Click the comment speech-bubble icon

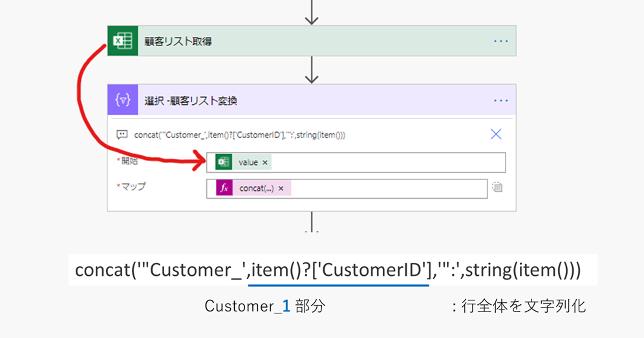tap(122, 135)
